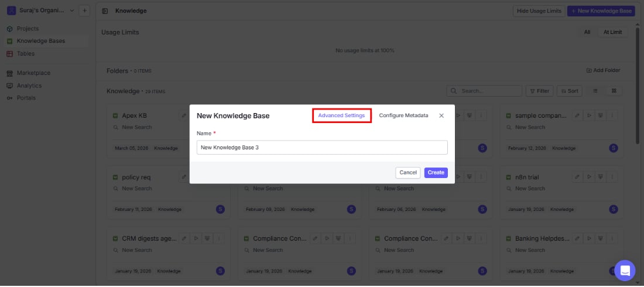
Task: Open more options on n8n trial card
Action: 612,177
